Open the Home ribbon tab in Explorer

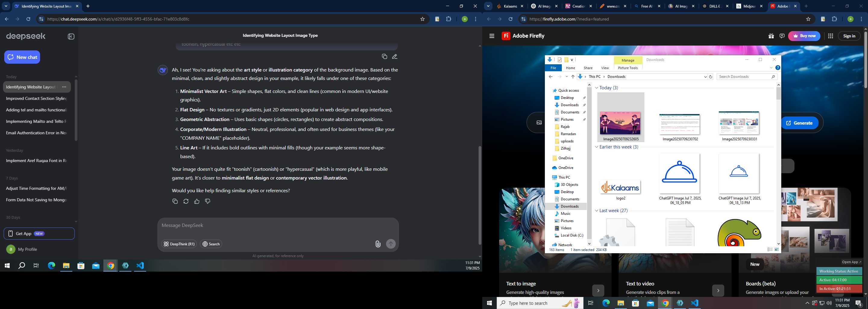[x=571, y=68]
